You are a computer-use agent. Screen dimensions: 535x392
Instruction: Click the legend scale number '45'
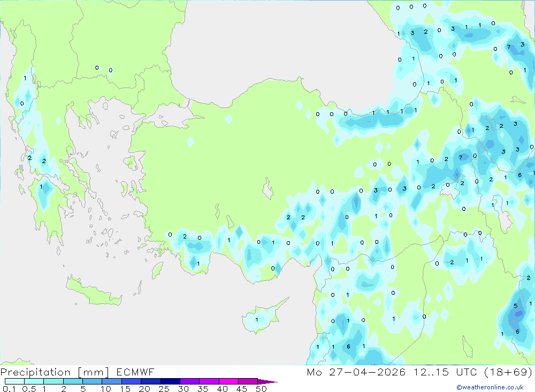point(242,389)
